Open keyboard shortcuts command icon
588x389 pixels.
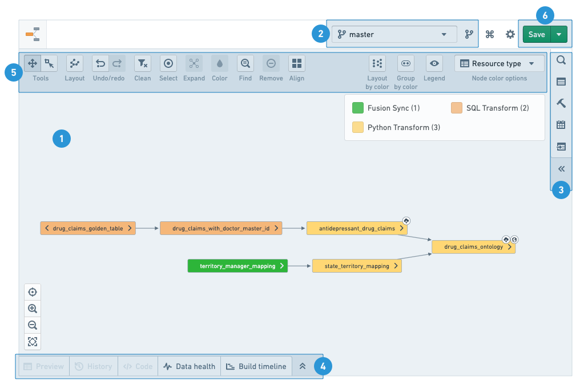click(x=490, y=34)
